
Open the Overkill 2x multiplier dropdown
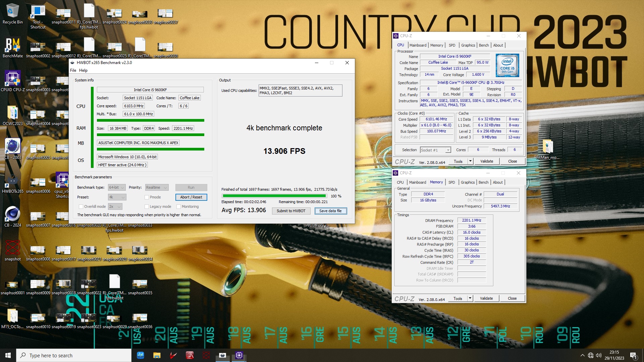tap(115, 206)
